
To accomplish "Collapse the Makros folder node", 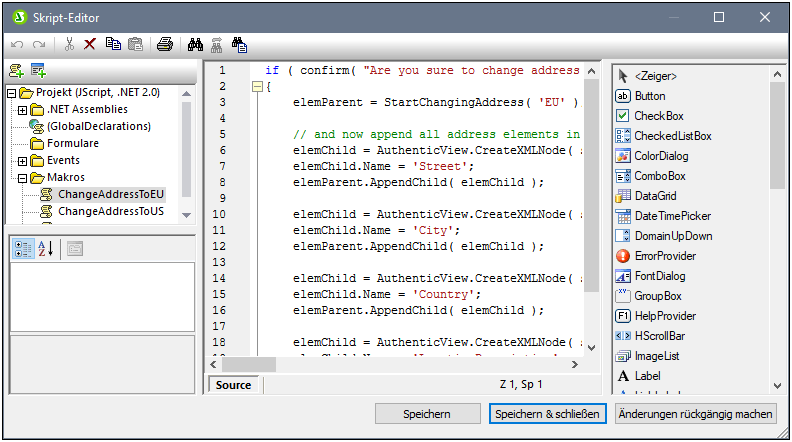I will [23, 177].
